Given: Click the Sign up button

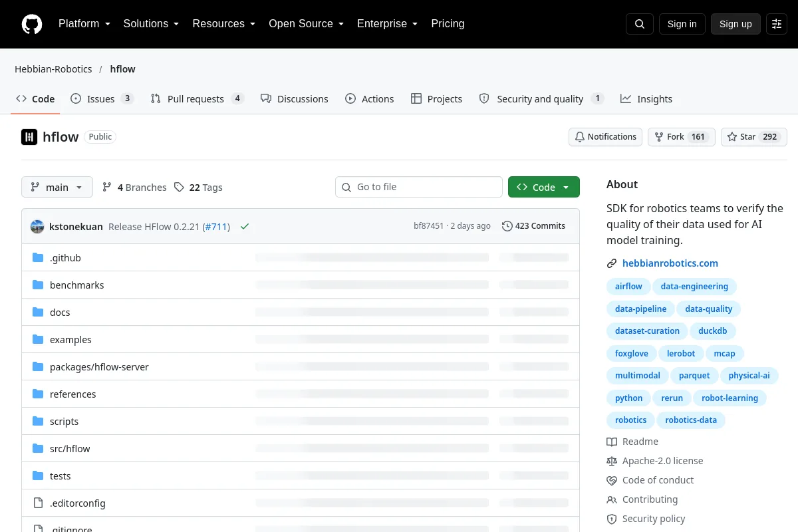Looking at the screenshot, I should point(735,24).
